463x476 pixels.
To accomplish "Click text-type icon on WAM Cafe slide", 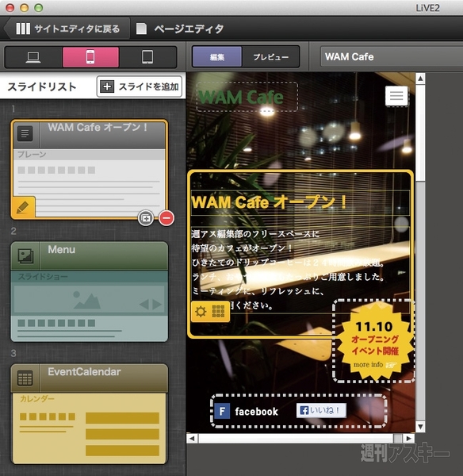I will click(x=25, y=133).
